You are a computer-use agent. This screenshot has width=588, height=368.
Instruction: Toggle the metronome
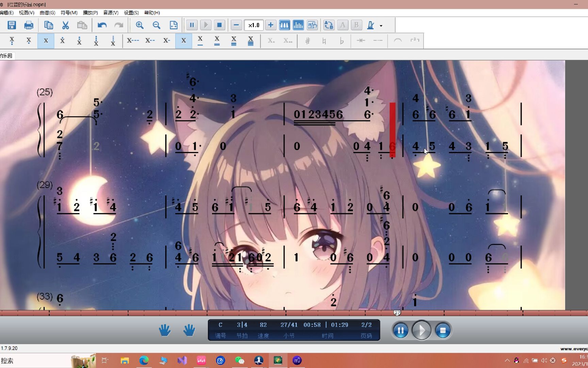[x=371, y=25]
